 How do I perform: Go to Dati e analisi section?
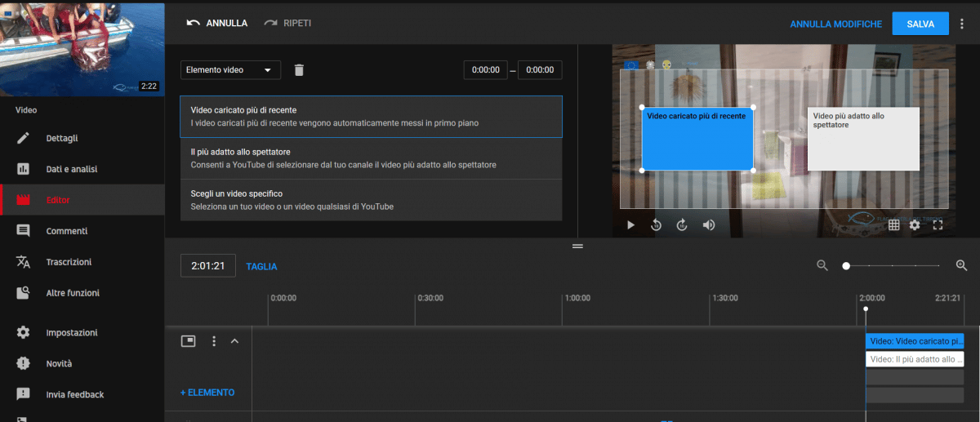(71, 169)
